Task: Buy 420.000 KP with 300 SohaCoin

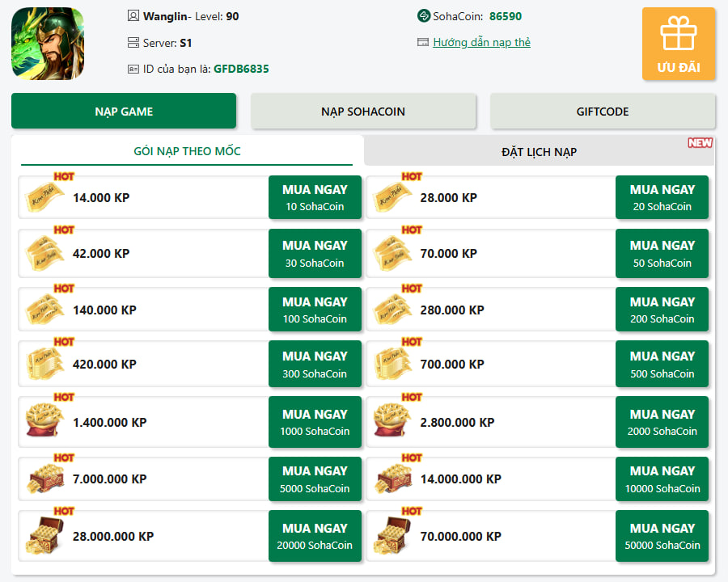Action: (x=315, y=365)
